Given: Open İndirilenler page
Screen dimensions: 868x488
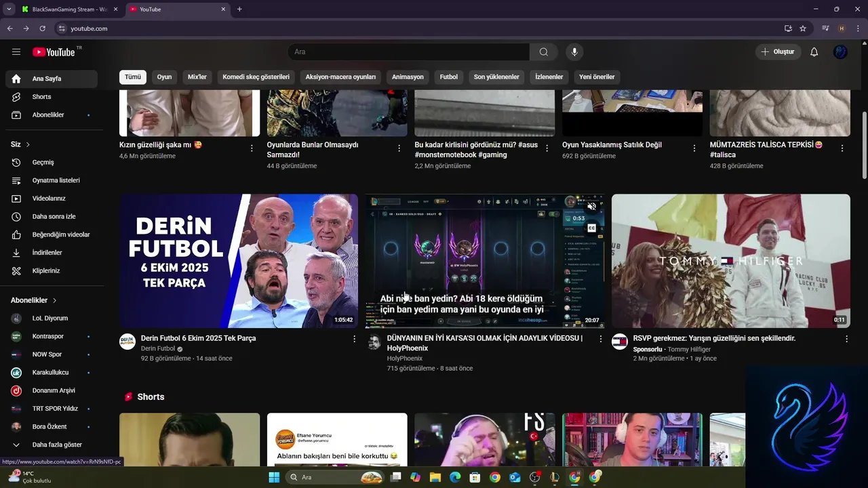Looking at the screenshot, I should point(52,253).
